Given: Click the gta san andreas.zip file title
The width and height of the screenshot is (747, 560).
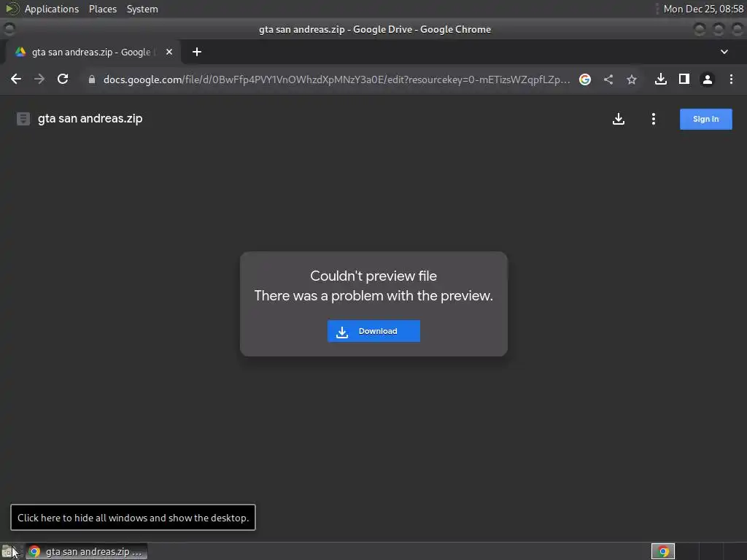Looking at the screenshot, I should [90, 119].
